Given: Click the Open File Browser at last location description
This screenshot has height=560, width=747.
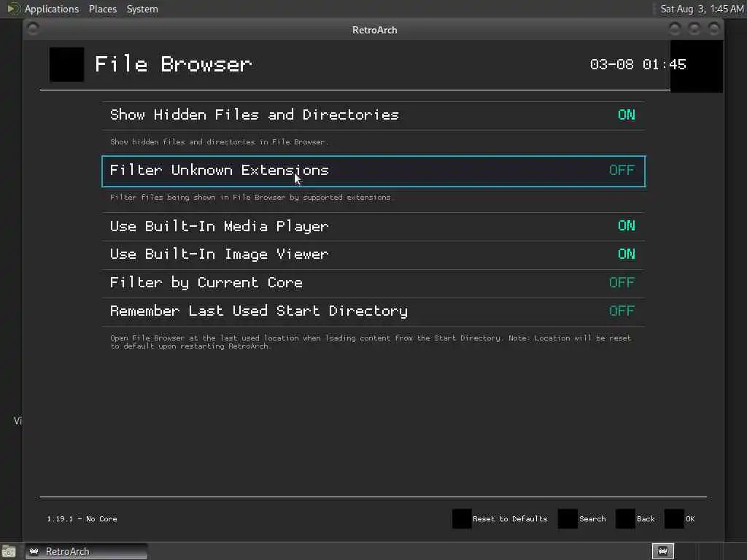Looking at the screenshot, I should tap(371, 342).
